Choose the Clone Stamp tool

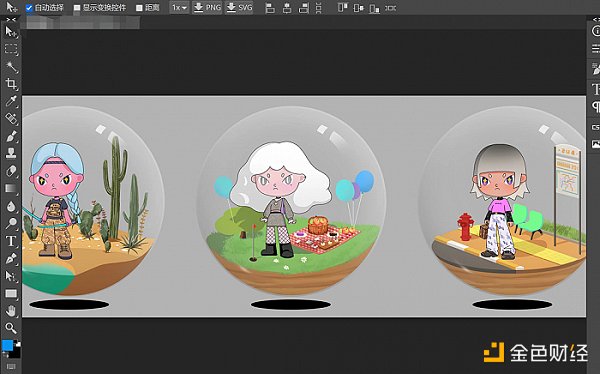click(x=11, y=153)
